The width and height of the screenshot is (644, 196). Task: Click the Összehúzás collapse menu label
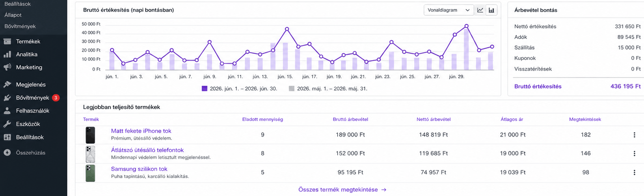tap(31, 153)
